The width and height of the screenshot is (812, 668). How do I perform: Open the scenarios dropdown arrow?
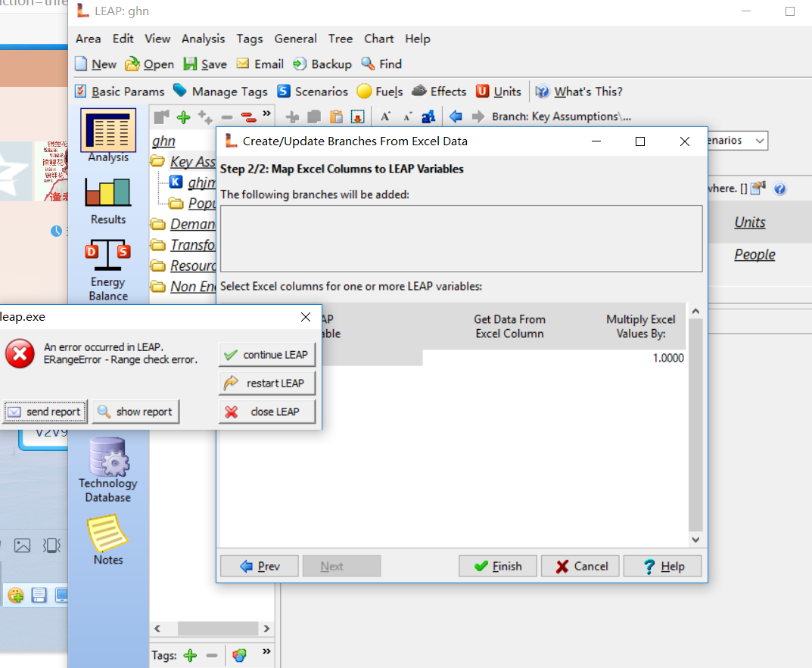[x=759, y=141]
